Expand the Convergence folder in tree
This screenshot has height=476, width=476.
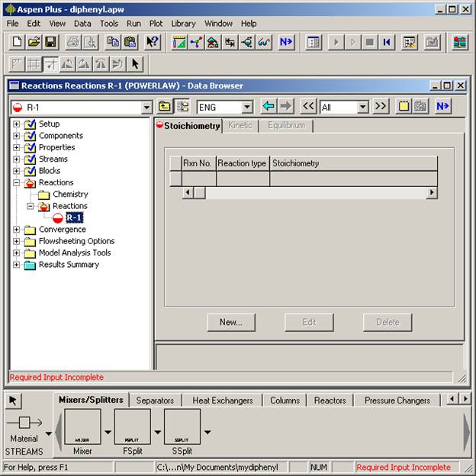pos(16,230)
